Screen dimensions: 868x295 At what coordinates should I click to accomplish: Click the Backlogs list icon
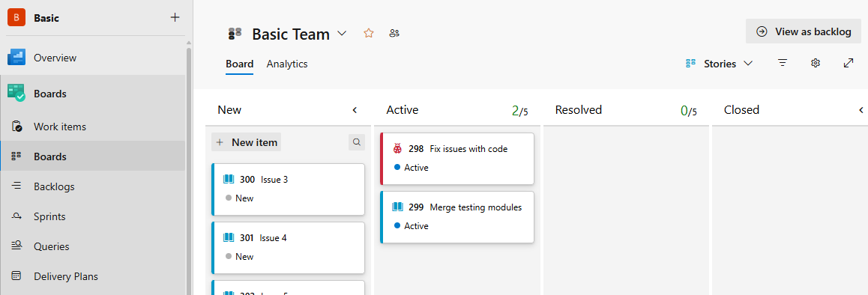pos(16,186)
